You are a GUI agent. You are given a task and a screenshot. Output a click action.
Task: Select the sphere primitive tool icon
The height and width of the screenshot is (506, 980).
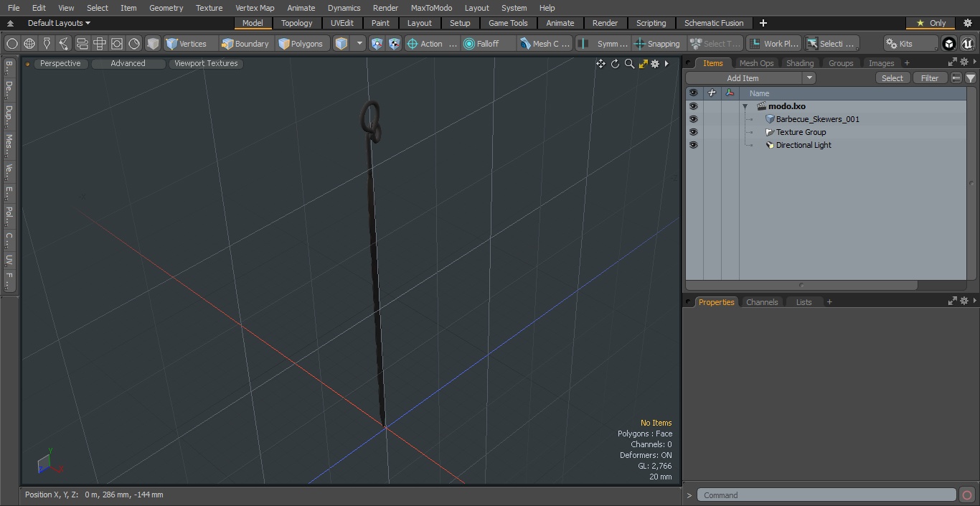(x=12, y=44)
